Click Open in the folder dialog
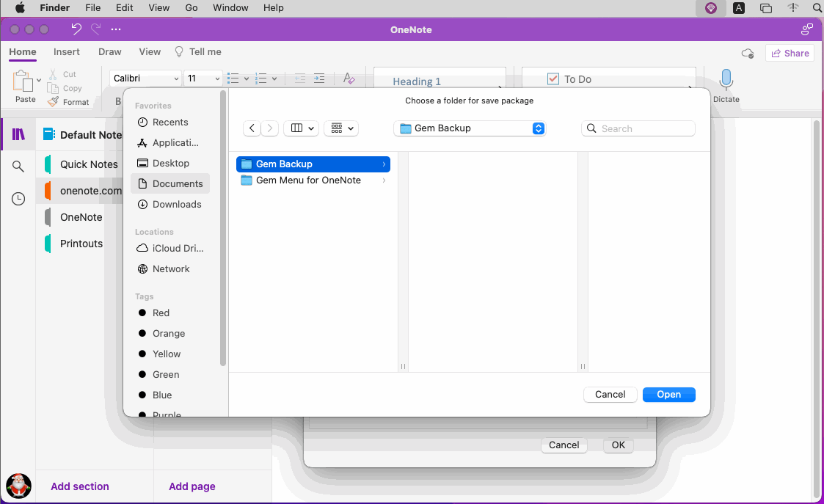This screenshot has height=504, width=824. 669,394
